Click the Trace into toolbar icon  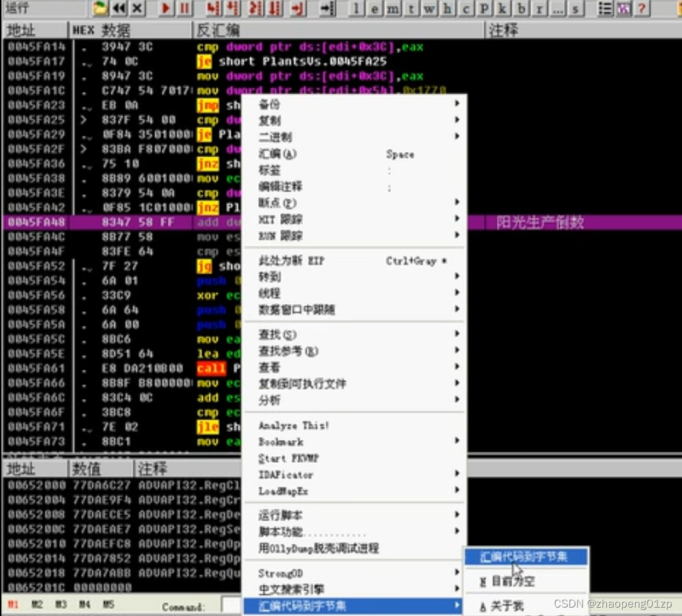click(x=255, y=8)
